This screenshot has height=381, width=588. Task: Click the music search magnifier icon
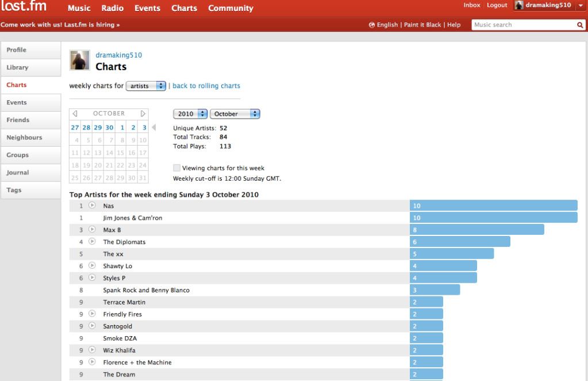click(x=580, y=25)
